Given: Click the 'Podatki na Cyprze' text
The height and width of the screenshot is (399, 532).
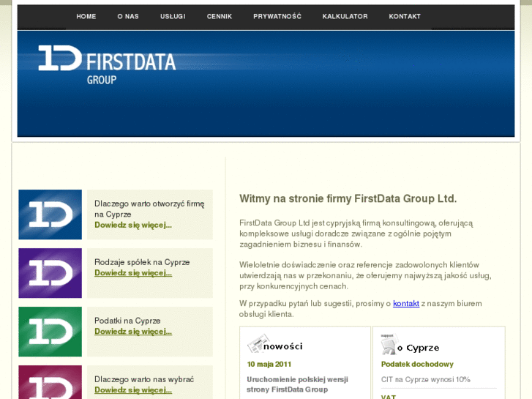Looking at the screenshot, I should [127, 321].
